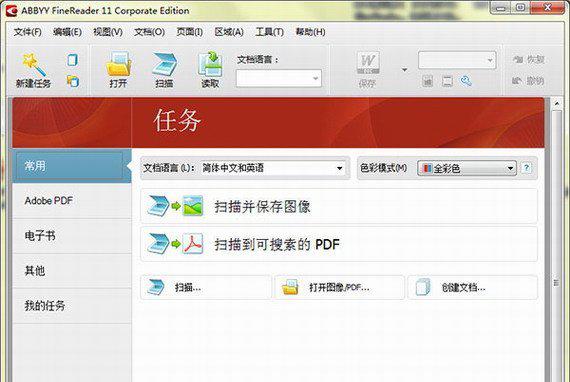Click the small stacked pages icon in toolbar
The image size is (570, 382).
coord(73,81)
